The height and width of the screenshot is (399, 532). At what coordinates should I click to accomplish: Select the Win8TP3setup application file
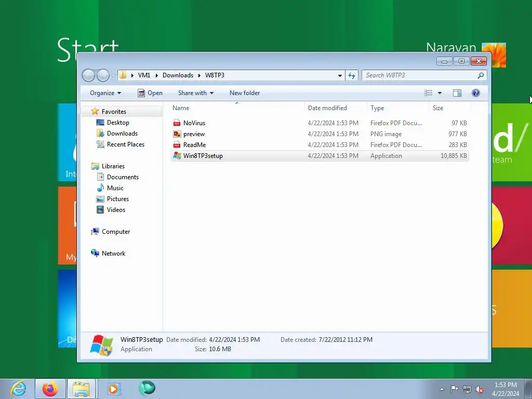point(320,156)
